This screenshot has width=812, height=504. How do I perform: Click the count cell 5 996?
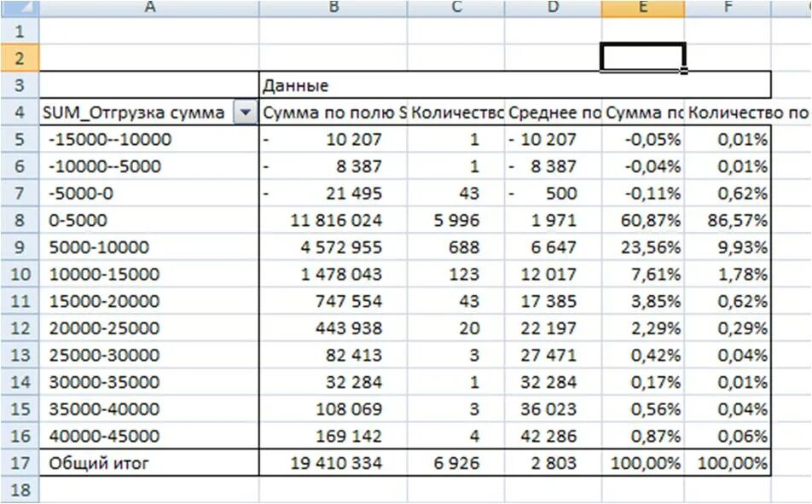[x=455, y=220]
